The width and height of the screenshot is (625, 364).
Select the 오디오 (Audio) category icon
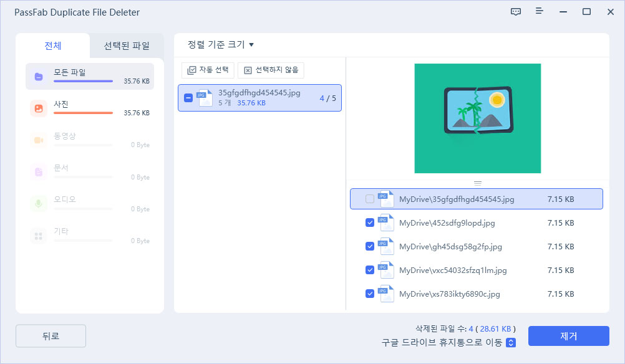point(39,204)
